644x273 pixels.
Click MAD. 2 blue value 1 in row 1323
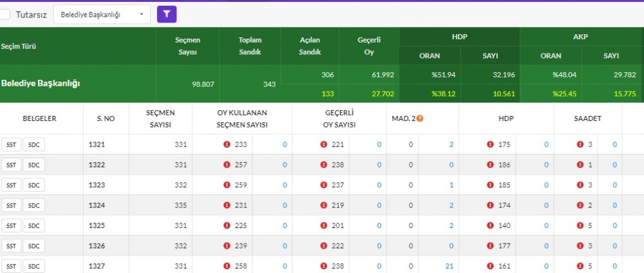click(451, 185)
